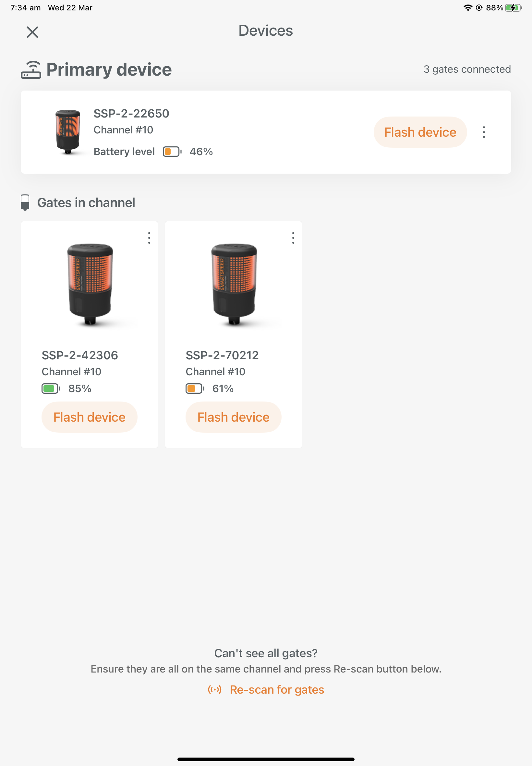Tap the SSP-2-42306 gate image

[90, 284]
